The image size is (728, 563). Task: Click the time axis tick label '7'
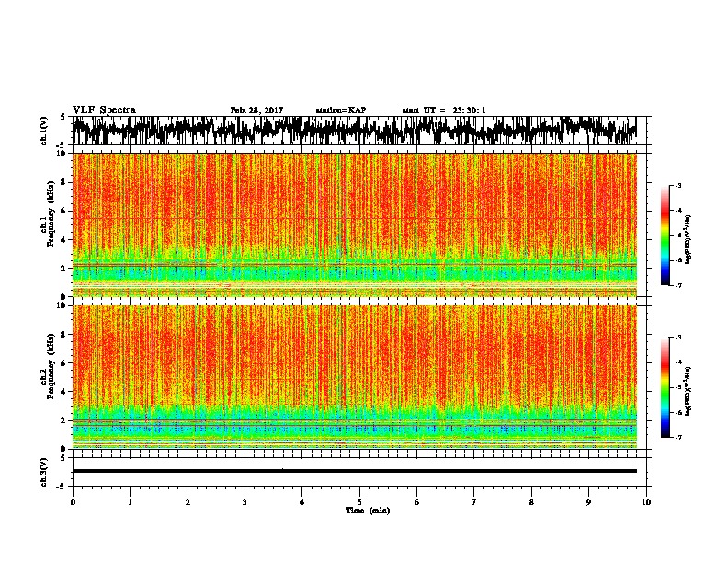point(474,502)
